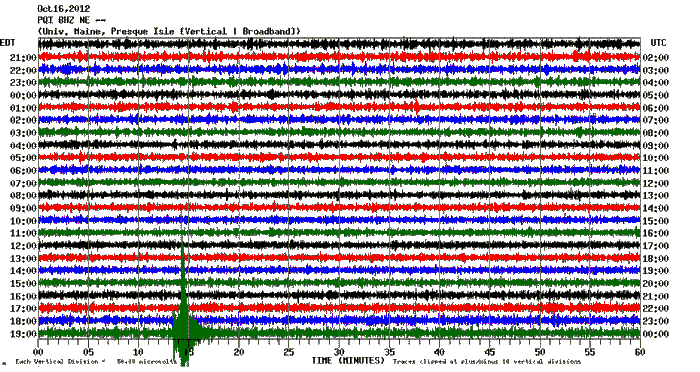Click the 08:00 UTC row label
The height and width of the screenshot is (372, 700).
[x=655, y=133]
